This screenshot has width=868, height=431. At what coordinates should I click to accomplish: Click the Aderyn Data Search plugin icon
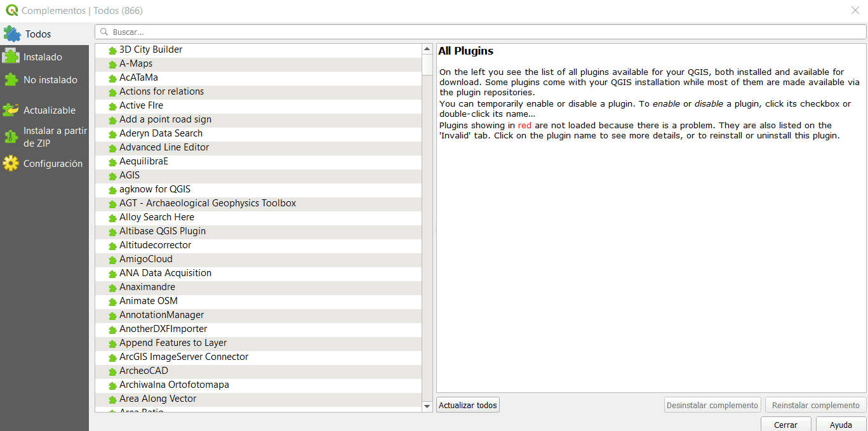[112, 134]
